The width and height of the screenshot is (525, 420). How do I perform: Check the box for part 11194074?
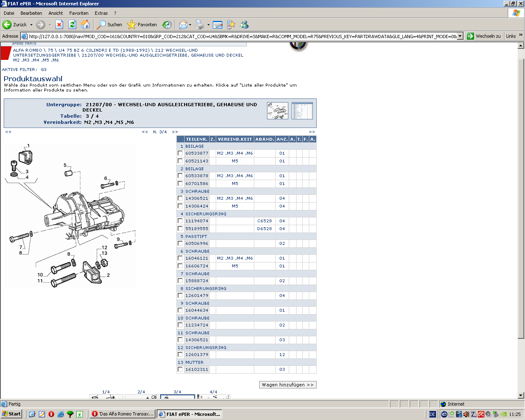(x=180, y=221)
